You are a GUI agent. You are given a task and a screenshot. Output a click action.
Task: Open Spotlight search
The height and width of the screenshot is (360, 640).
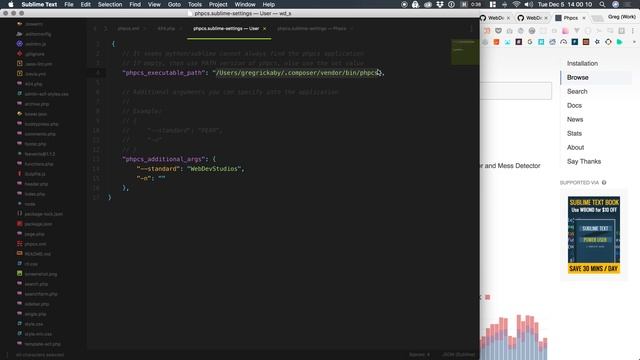(602, 4)
